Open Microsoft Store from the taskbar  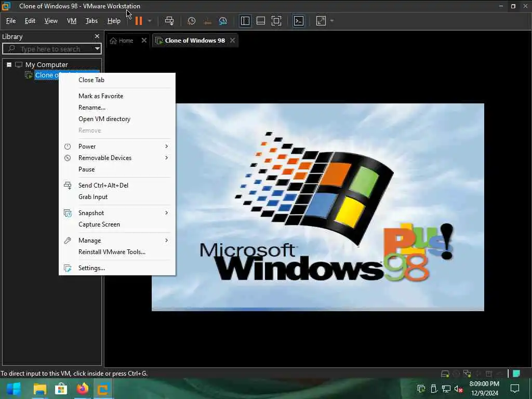point(61,389)
